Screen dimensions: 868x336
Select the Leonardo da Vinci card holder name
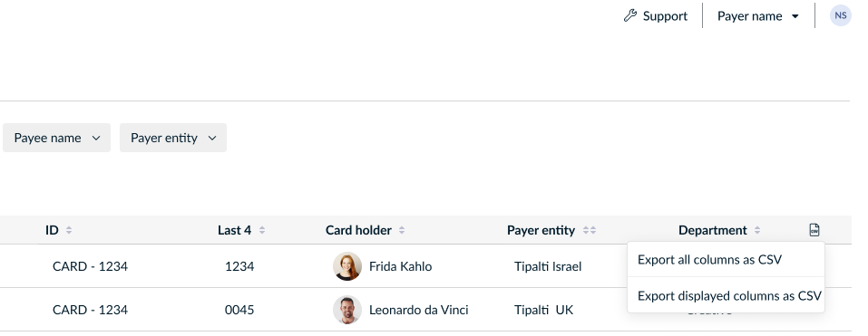[418, 310]
